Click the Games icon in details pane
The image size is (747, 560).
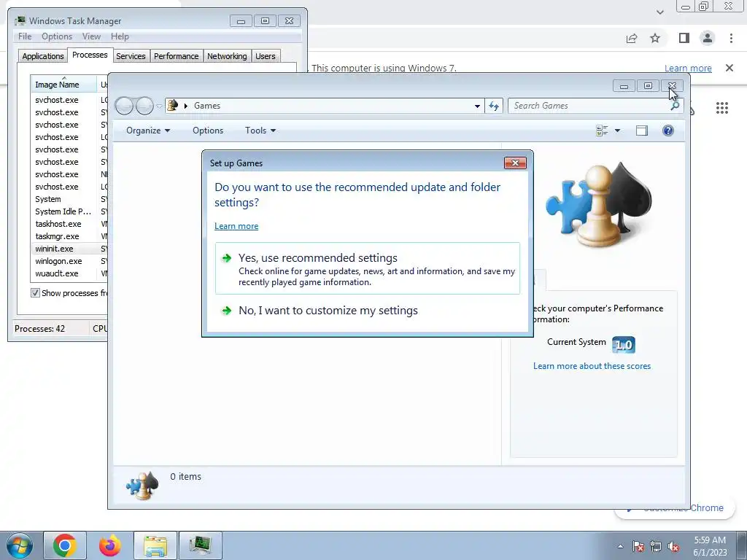(x=142, y=485)
